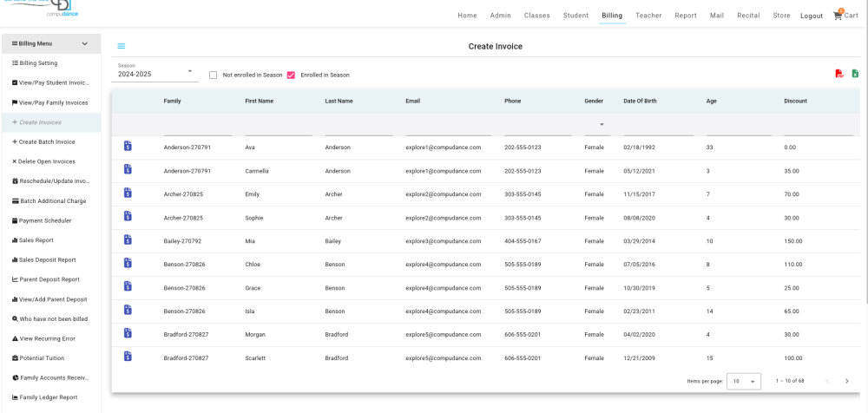The image size is (868, 413).
Task: Open the Recital tab
Action: tap(748, 16)
